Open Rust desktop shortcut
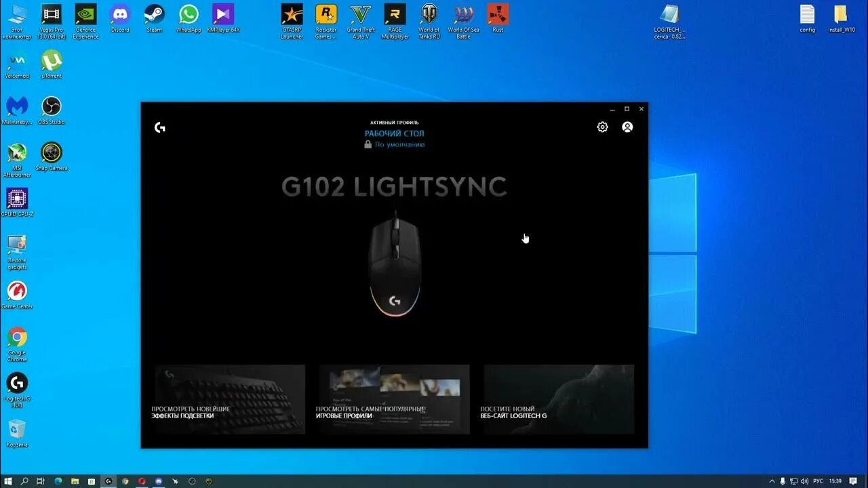The width and height of the screenshot is (868, 488). 498,18
